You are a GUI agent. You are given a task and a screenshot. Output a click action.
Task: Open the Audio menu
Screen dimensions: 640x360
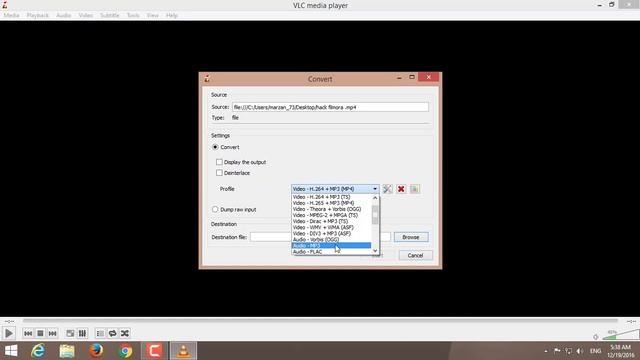[x=63, y=16]
